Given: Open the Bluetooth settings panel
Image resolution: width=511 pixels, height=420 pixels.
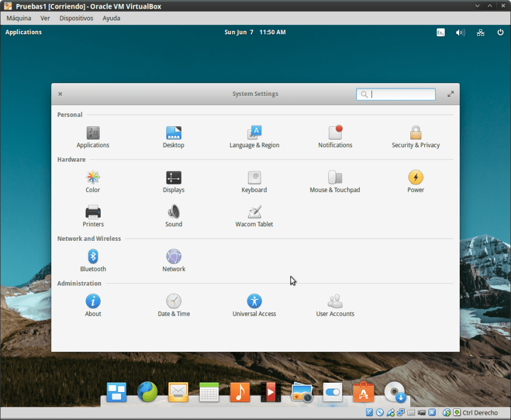Looking at the screenshot, I should (x=93, y=260).
